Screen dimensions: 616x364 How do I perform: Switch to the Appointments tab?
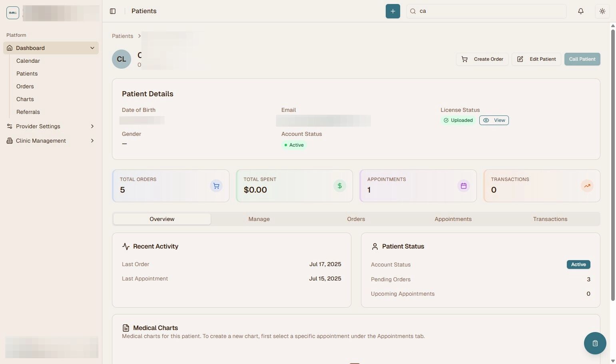tap(453, 219)
